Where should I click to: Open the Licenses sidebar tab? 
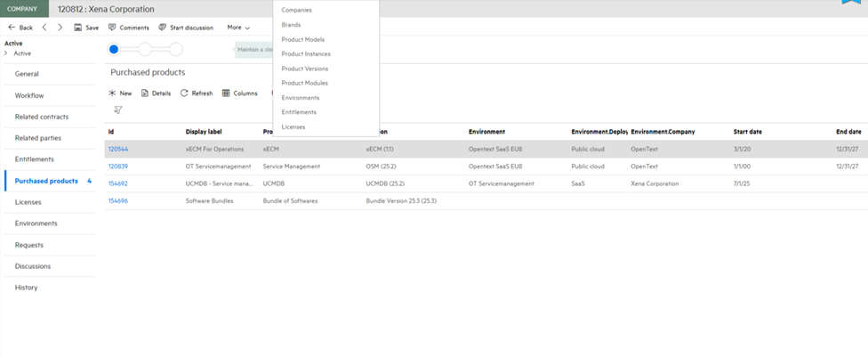coord(28,202)
